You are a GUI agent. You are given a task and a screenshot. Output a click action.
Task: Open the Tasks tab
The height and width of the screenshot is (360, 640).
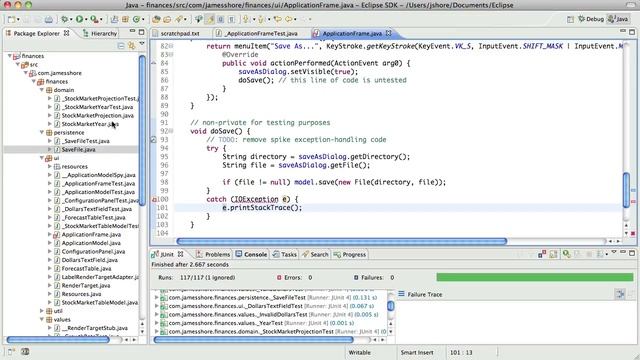click(284, 254)
